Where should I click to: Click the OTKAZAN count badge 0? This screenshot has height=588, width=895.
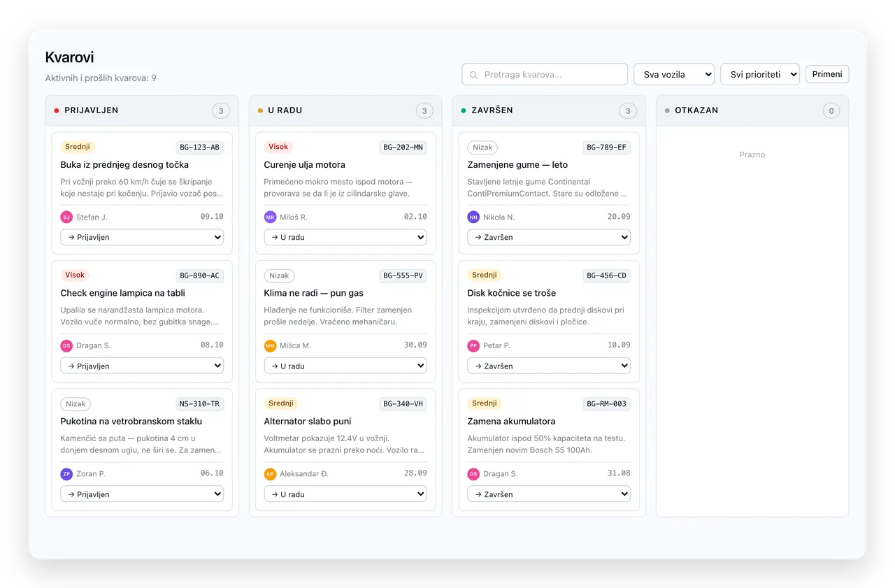coord(831,110)
